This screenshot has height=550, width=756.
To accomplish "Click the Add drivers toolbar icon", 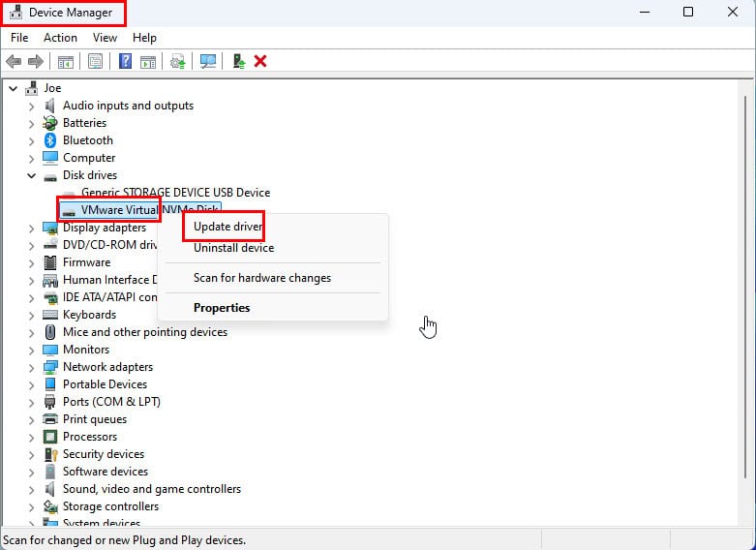I will coord(239,61).
